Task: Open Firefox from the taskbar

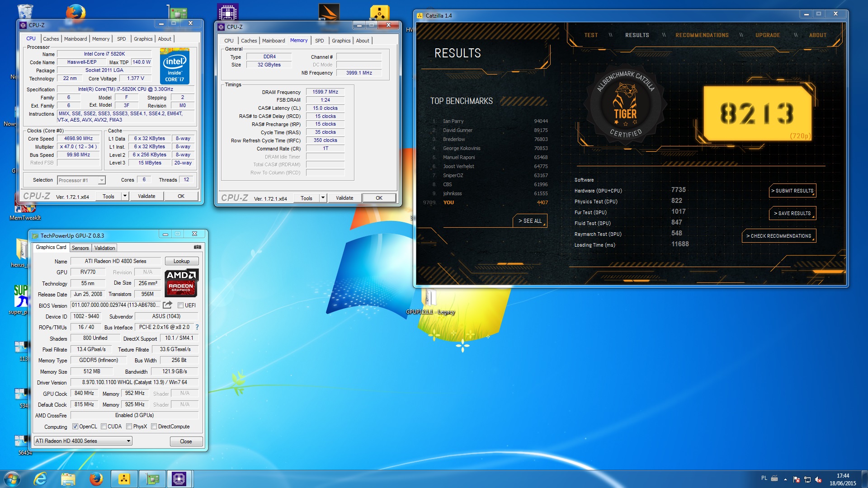Action: click(96, 479)
